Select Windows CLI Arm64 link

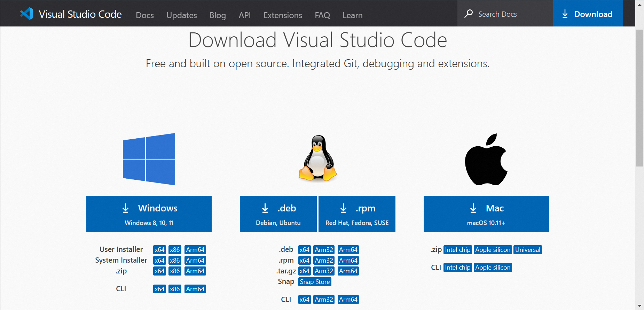[x=195, y=289]
